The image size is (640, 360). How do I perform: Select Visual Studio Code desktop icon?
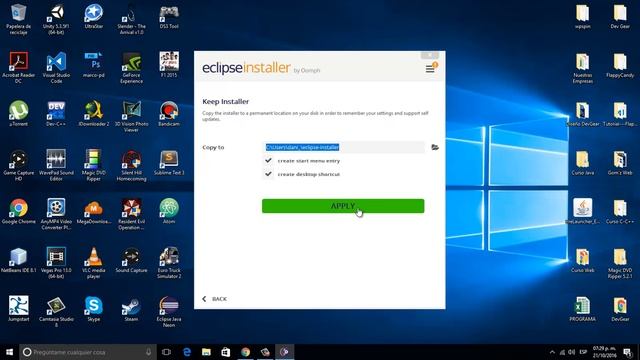click(56, 68)
